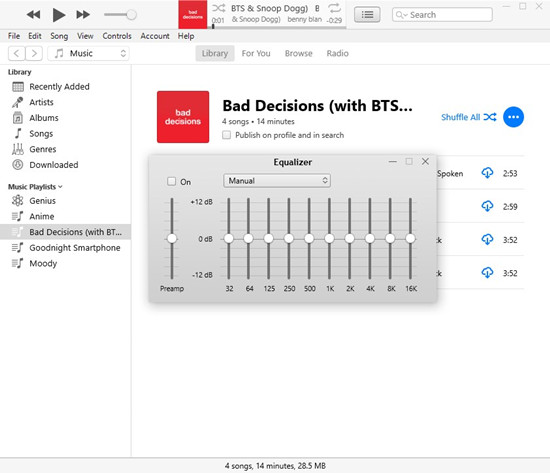
Task: Click the play button
Action: [x=59, y=15]
